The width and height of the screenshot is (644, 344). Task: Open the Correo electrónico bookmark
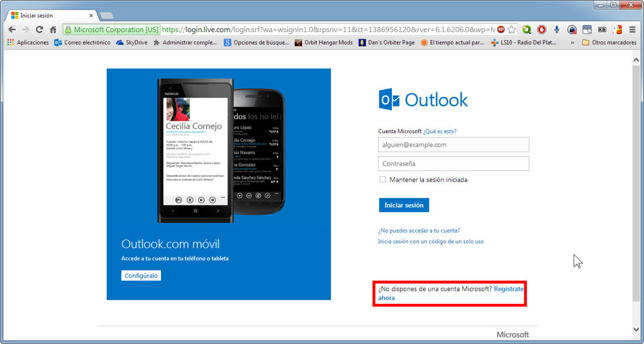click(x=82, y=42)
